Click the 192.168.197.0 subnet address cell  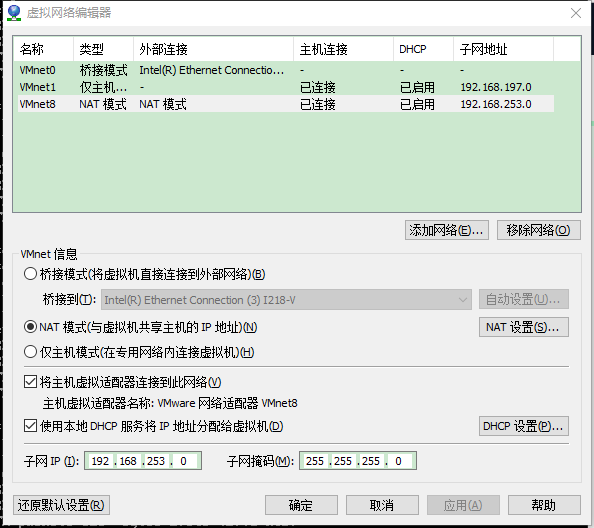(x=496, y=87)
